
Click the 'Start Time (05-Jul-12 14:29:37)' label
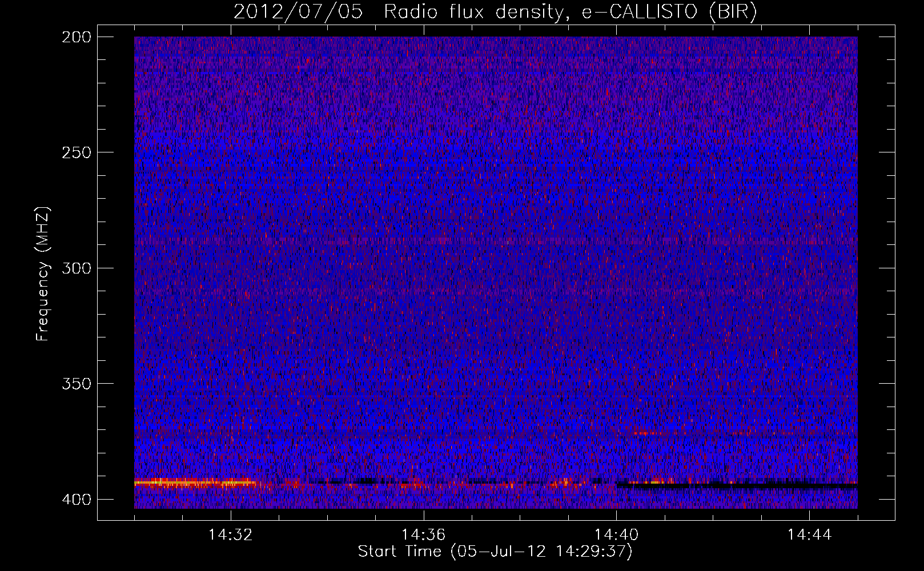click(x=495, y=552)
